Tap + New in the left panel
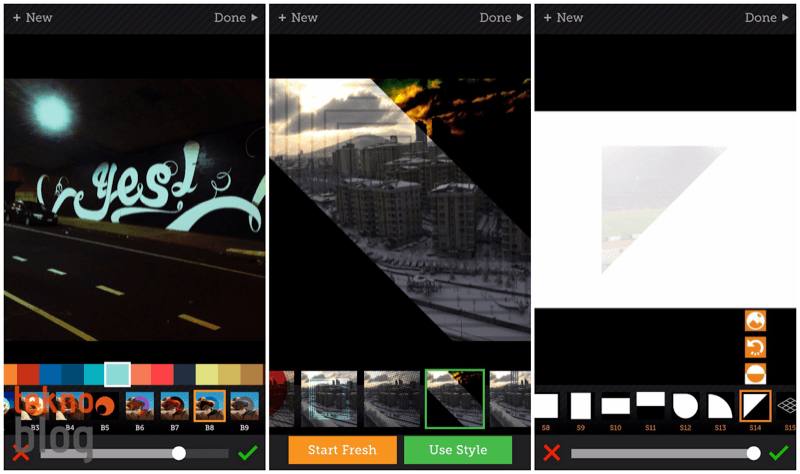The image size is (800, 474). tap(32, 18)
